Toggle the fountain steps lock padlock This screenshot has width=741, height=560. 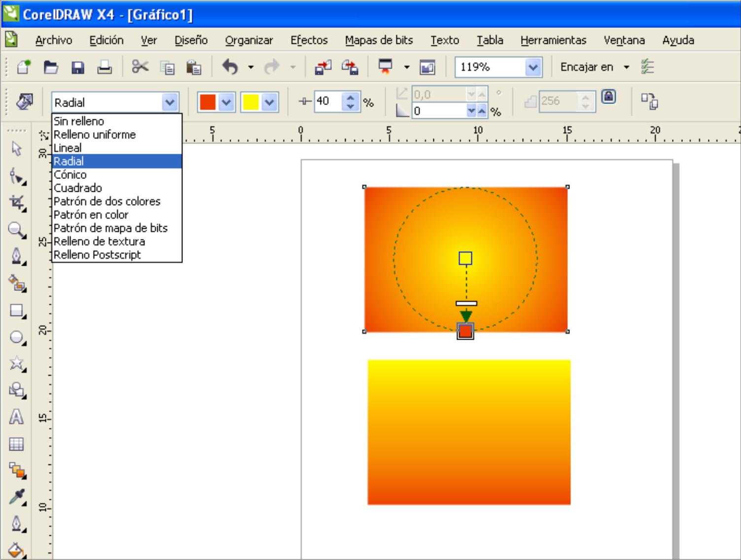coord(609,97)
